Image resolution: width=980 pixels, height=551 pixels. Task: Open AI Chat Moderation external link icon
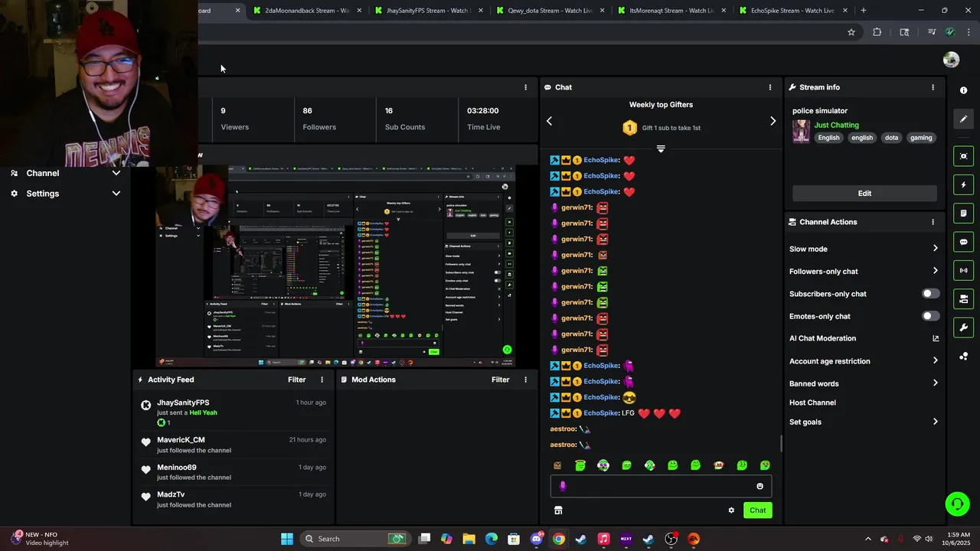935,338
